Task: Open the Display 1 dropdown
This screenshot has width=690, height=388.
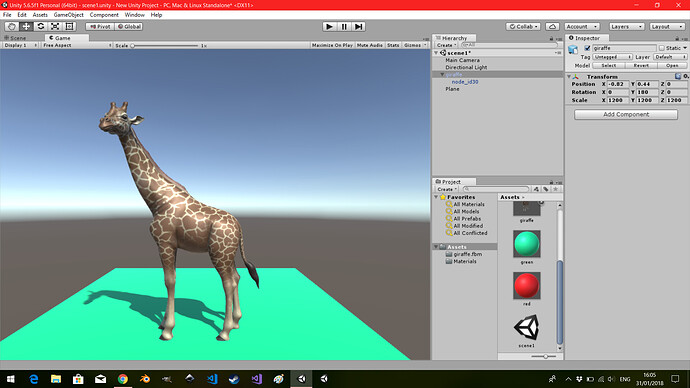Action: (20, 45)
